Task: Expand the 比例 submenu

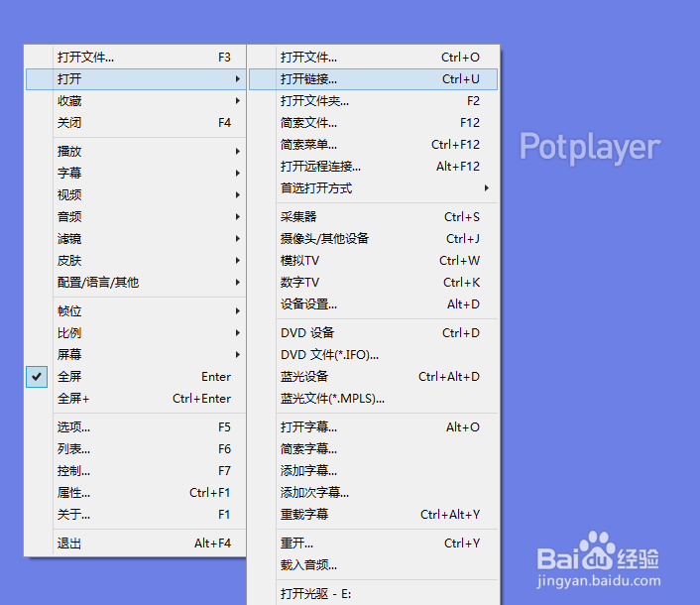Action: 136,333
